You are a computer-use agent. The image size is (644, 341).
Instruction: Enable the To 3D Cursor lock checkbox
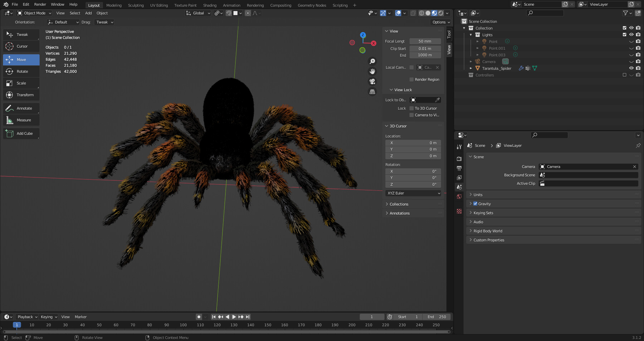pos(412,108)
